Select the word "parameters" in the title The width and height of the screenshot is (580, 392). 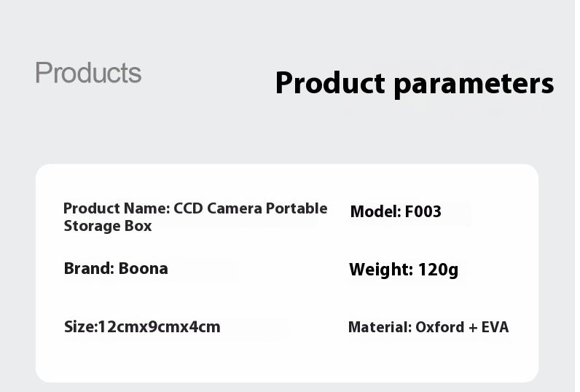[474, 84]
